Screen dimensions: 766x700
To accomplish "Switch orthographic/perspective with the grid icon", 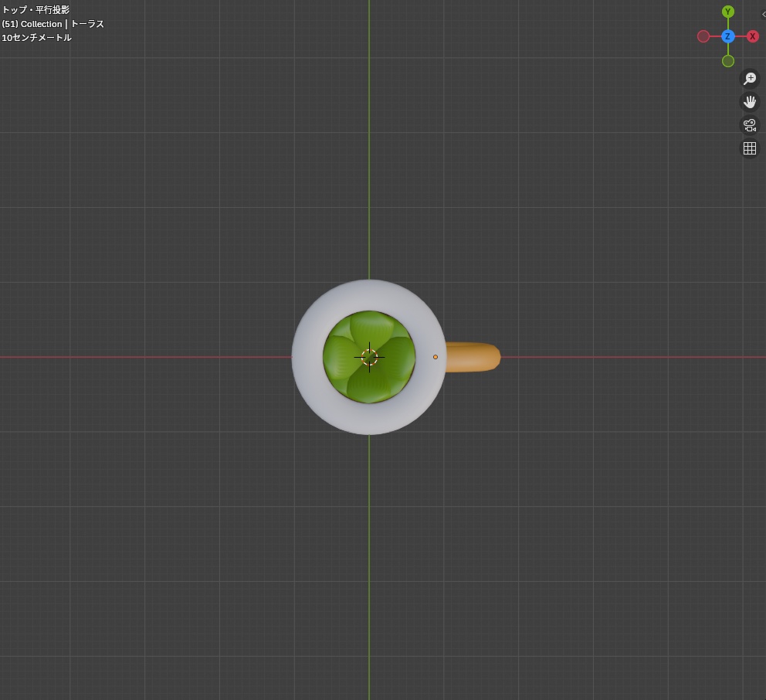I will (750, 148).
